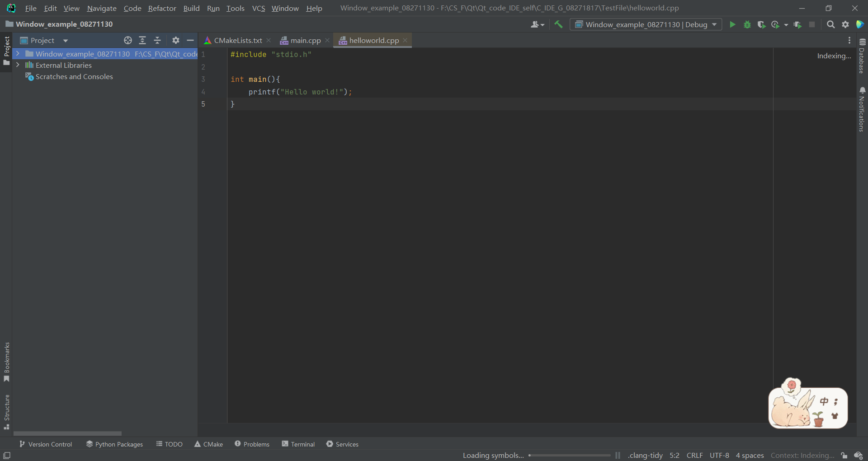Open the run configuration dropdown
Screen dimensions: 868x461
pyautogui.click(x=714, y=24)
